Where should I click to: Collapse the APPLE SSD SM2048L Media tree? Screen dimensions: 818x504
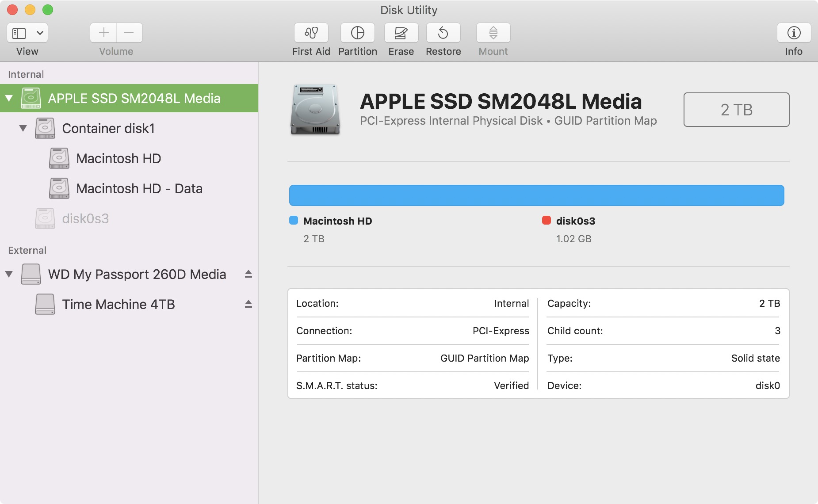(9, 98)
